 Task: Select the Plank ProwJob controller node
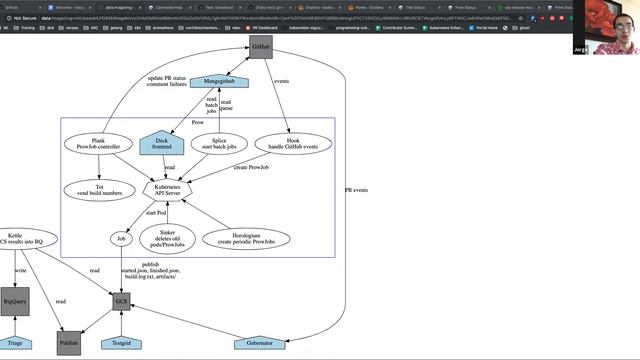98,144
